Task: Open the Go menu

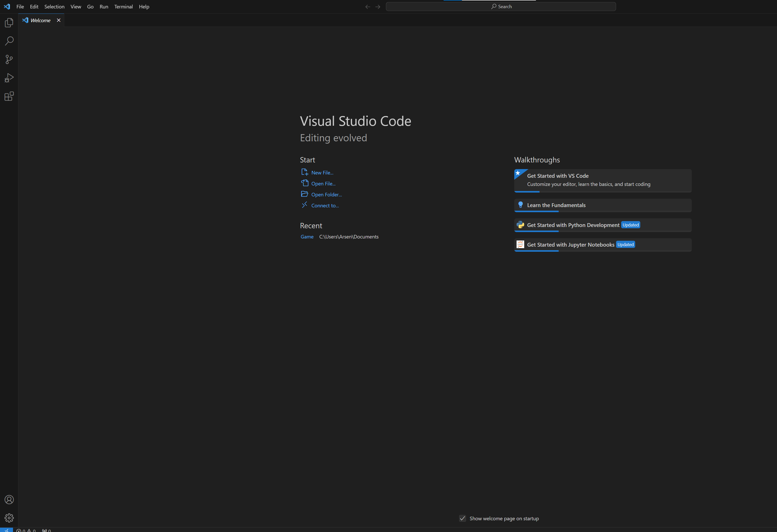Action: click(x=90, y=7)
